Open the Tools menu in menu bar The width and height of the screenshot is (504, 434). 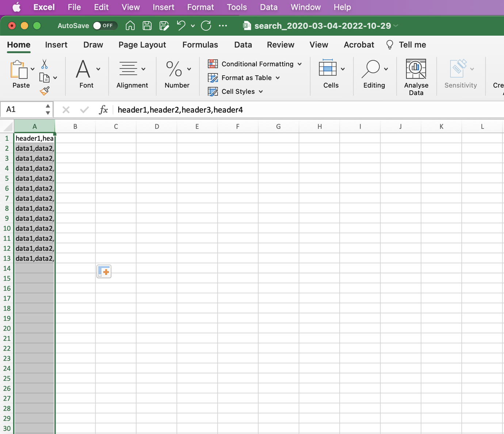click(237, 7)
